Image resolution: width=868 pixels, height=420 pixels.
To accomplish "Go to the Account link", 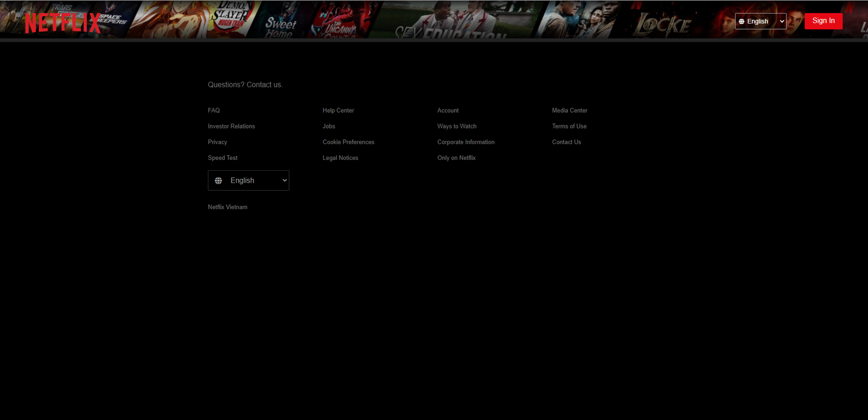I will (x=448, y=111).
